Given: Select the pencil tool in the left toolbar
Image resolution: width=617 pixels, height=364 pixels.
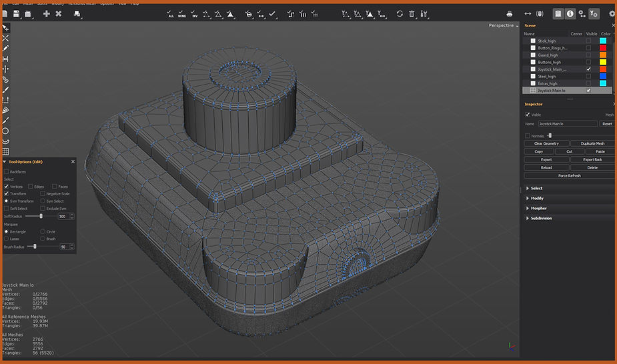Looking at the screenshot, I should (x=5, y=49).
